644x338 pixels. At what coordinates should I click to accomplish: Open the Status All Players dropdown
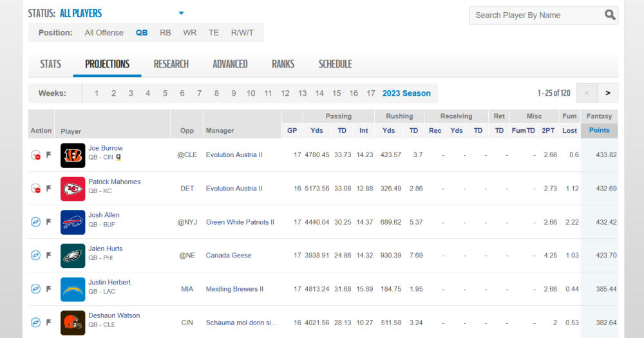181,14
